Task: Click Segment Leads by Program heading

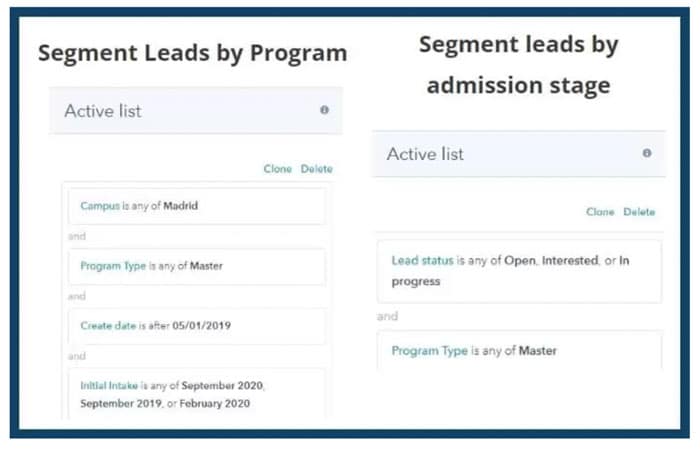Action: [x=192, y=53]
